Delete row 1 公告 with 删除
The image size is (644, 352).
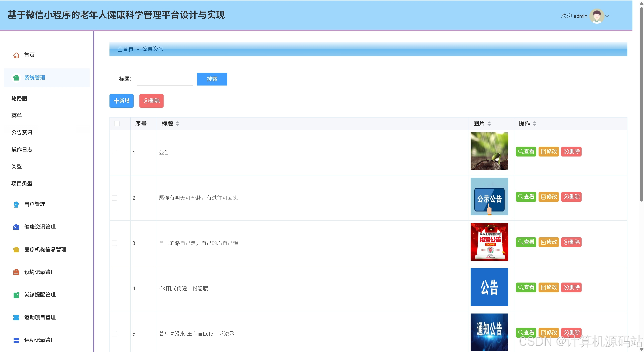[x=571, y=151]
